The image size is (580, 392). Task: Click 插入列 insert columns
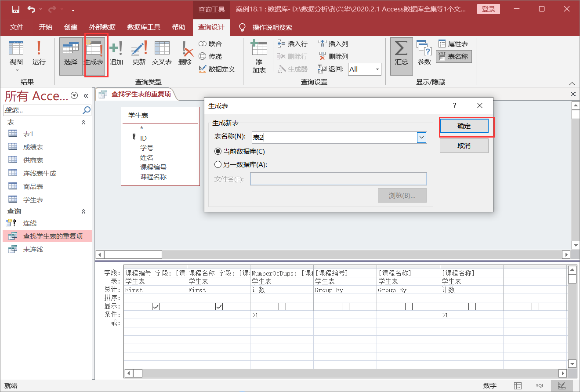coord(333,44)
